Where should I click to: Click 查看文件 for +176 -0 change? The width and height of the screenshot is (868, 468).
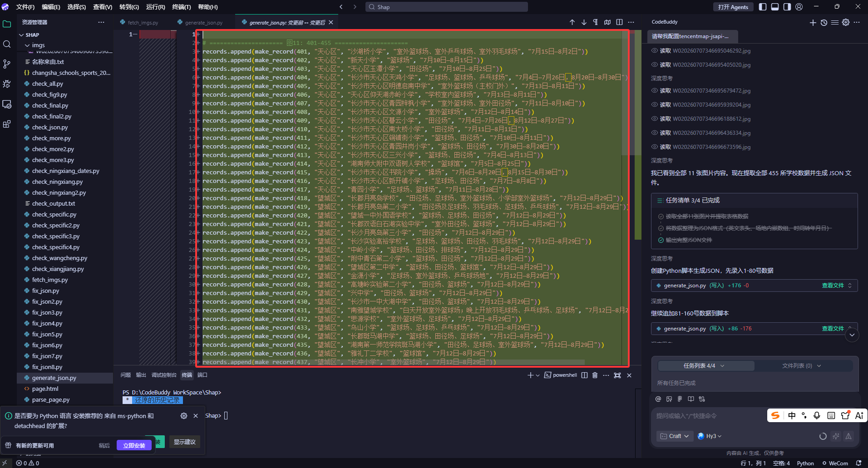coord(833,286)
